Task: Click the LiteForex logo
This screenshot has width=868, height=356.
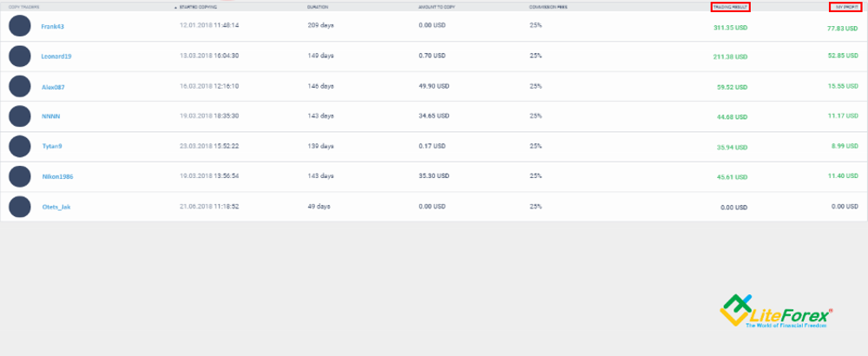Action: coord(776,311)
